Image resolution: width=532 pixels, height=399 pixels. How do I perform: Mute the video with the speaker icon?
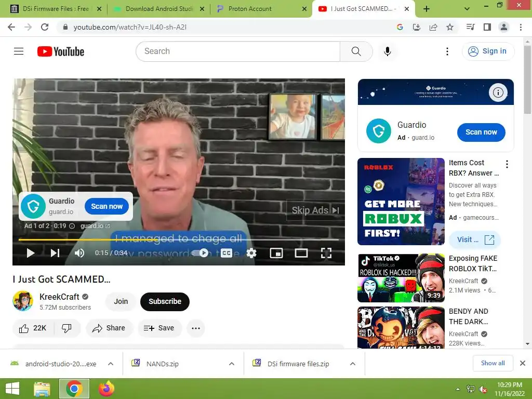point(79,253)
